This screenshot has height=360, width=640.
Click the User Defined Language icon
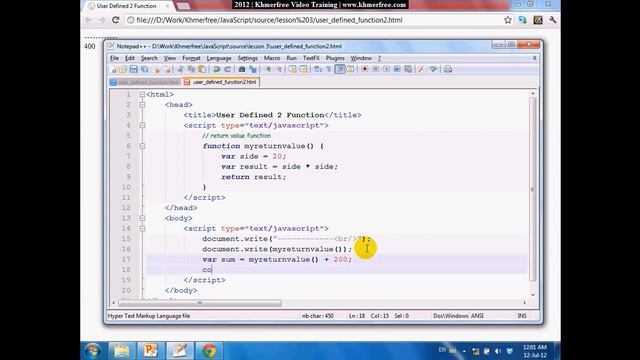pyautogui.click(x=350, y=69)
